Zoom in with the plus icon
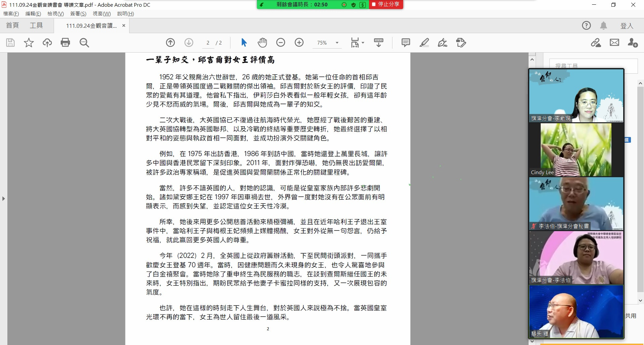The height and width of the screenshot is (345, 644). pyautogui.click(x=299, y=43)
